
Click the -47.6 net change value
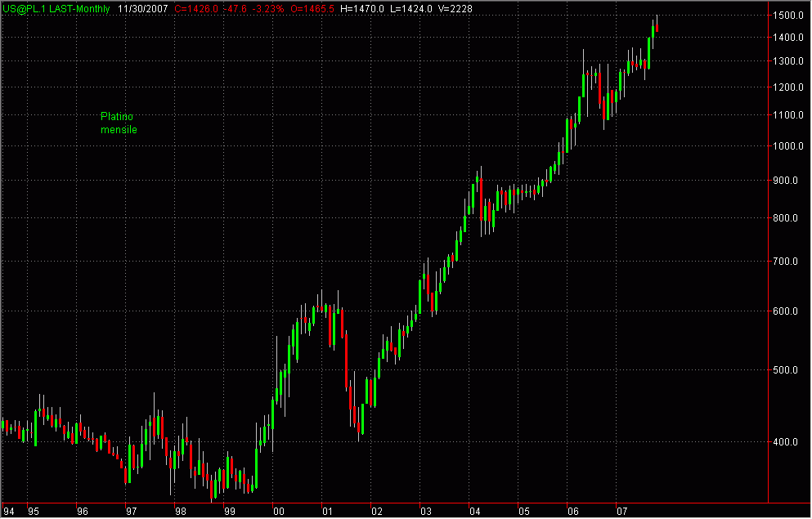(237, 8)
